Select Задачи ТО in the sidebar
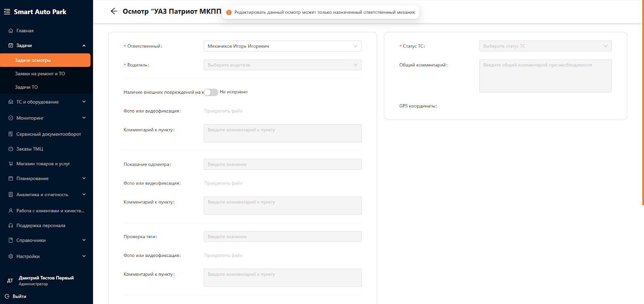This screenshot has height=304, width=644. [27, 87]
